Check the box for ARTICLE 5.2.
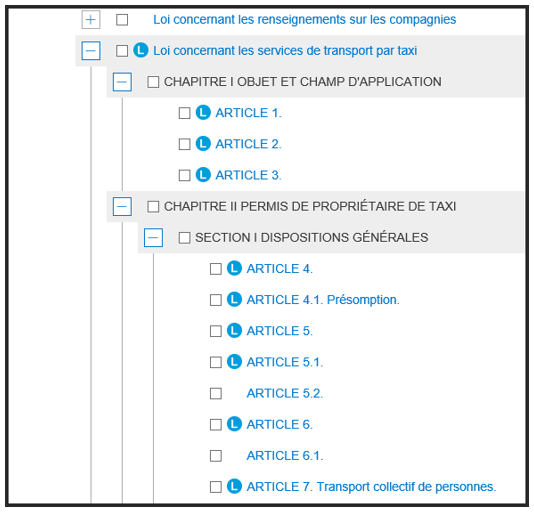Image resolution: width=534 pixels, height=512 pixels. point(216,393)
